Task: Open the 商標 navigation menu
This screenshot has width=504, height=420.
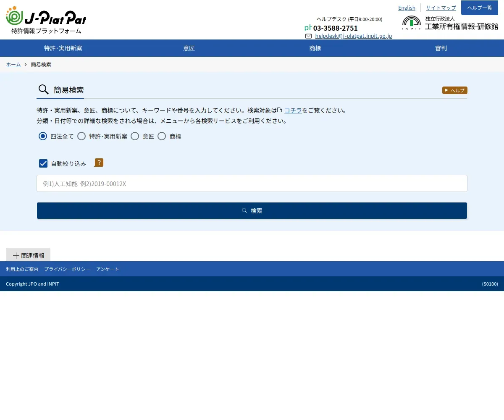Action: [315, 48]
